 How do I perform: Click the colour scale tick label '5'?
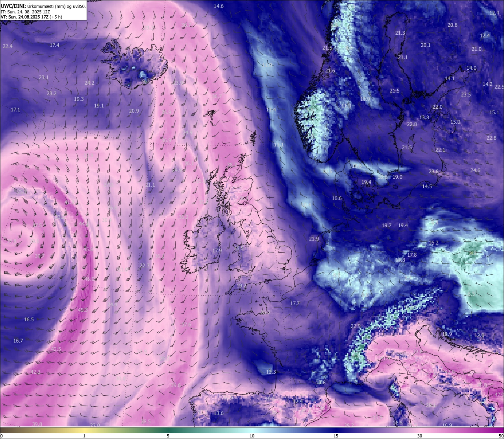(x=168, y=436)
